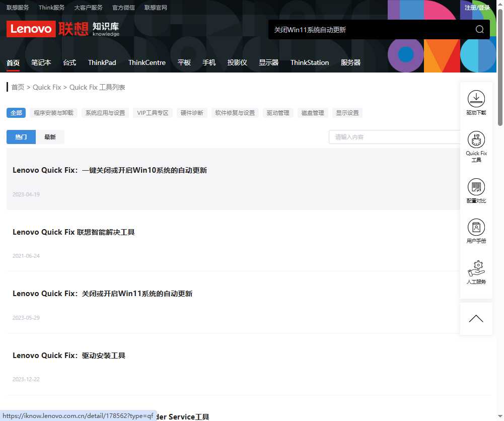Switch to the 热门 tab
This screenshot has width=504, height=421.
pos(21,137)
